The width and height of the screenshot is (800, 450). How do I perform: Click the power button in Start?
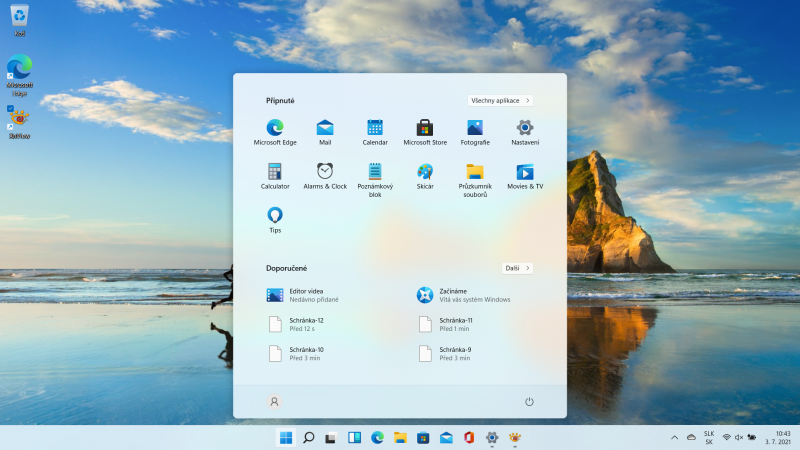pyautogui.click(x=529, y=402)
